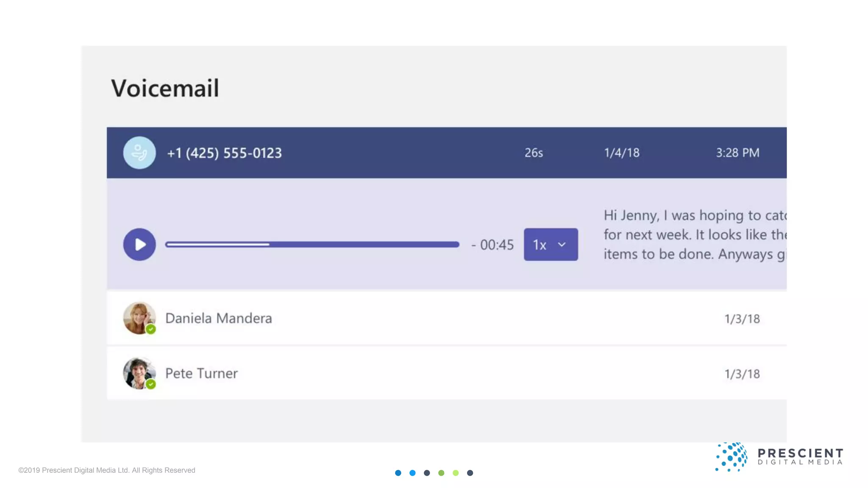
Task: Open Daniela Mandera's profile picture
Action: [138, 317]
